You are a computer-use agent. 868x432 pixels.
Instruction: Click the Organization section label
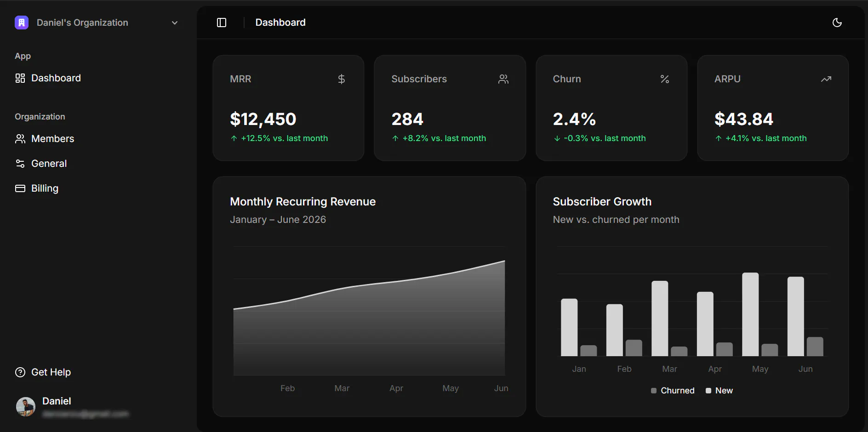tap(40, 117)
